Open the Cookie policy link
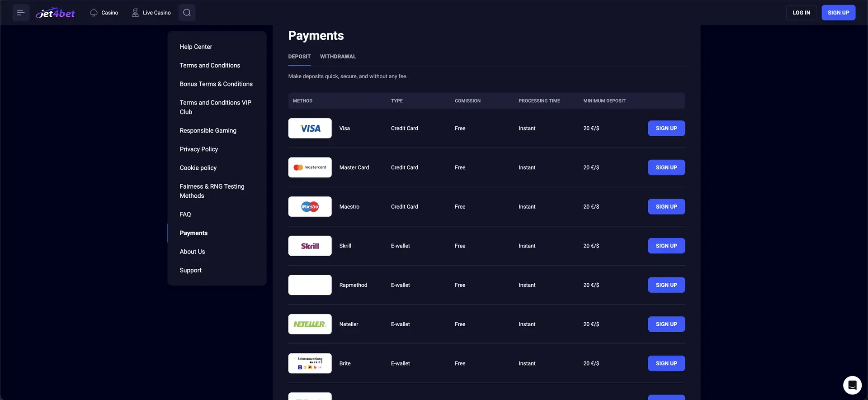Screen dimensions: 868x400 (198, 167)
